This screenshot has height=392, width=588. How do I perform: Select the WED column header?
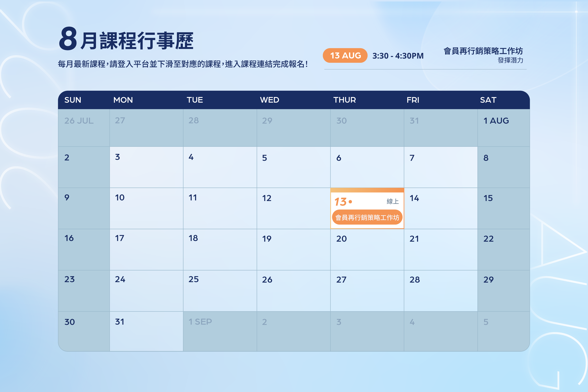[269, 100]
